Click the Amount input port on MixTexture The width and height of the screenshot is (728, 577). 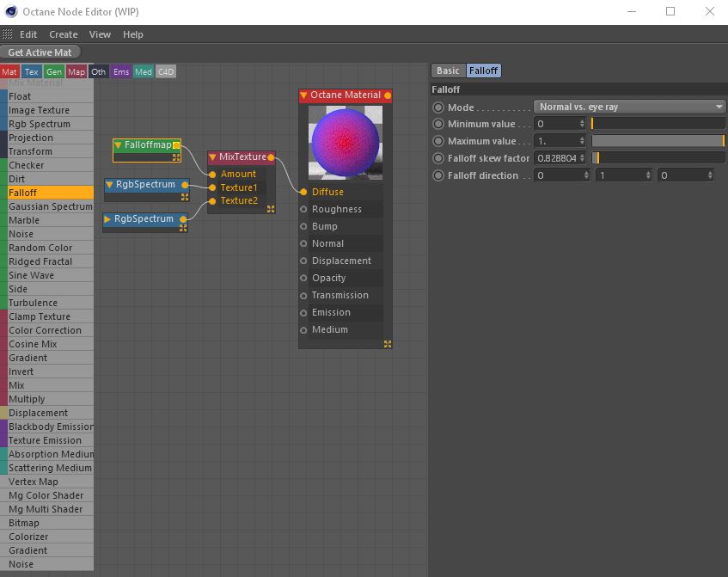pos(212,174)
